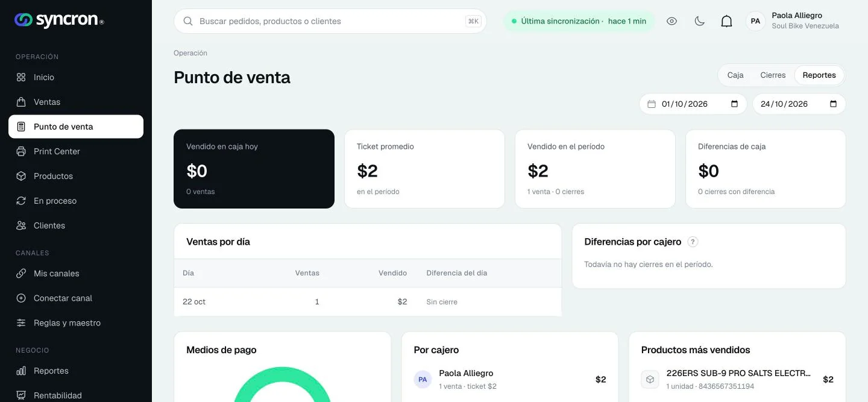Focus the Buscar pedidos search field
The image size is (868, 402).
330,21
